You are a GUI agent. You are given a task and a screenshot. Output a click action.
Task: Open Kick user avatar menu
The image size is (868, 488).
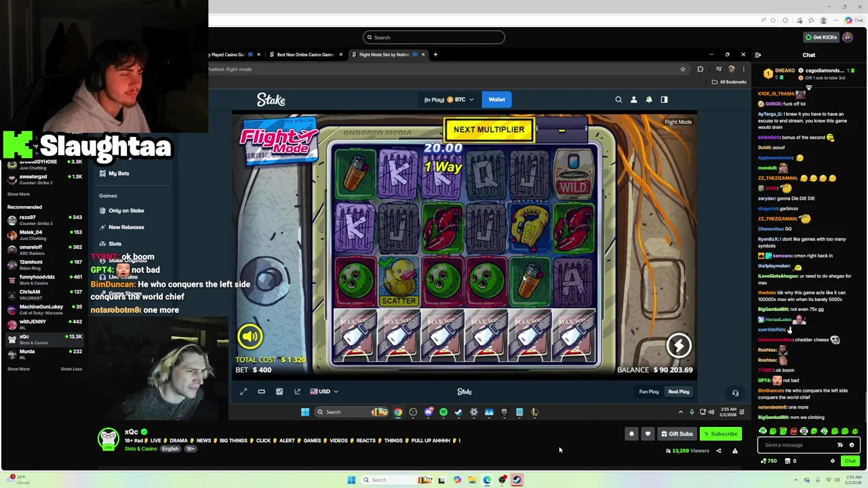848,37
